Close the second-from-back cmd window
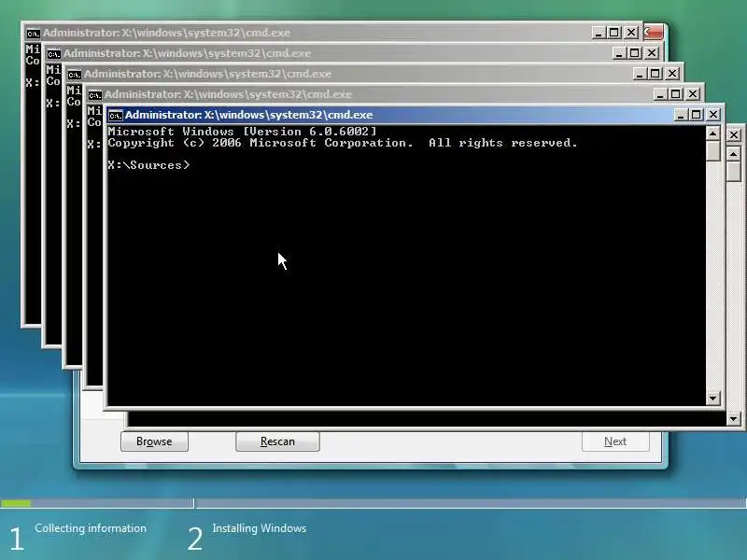The width and height of the screenshot is (747, 560). pos(651,53)
